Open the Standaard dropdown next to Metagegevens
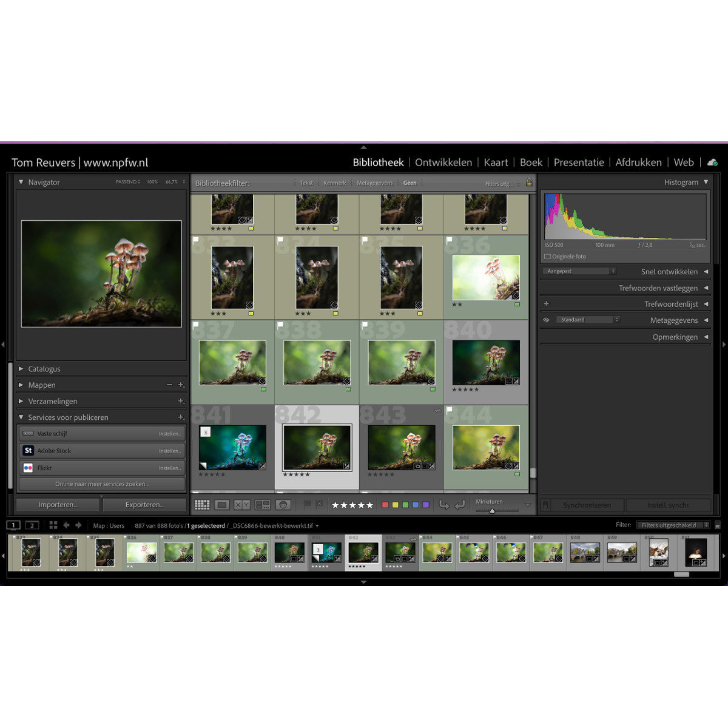The height and width of the screenshot is (728, 728). (587, 319)
